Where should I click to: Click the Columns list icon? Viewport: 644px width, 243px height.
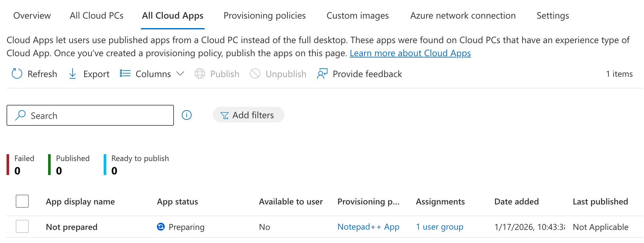coord(125,73)
